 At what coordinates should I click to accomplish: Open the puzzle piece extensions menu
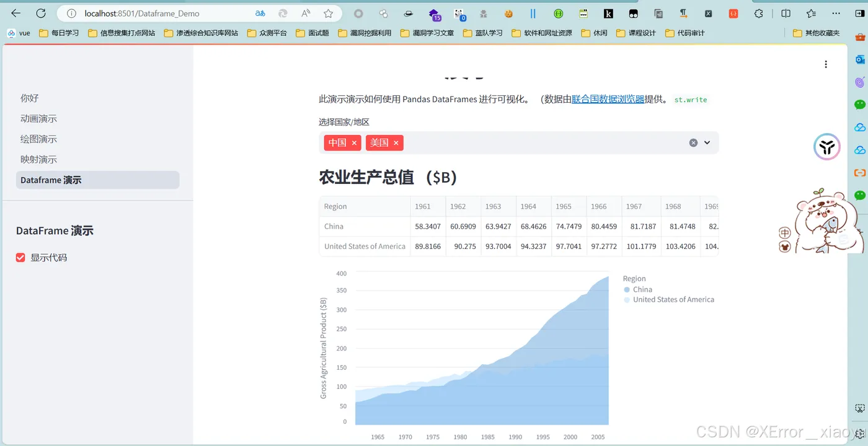[x=759, y=13]
